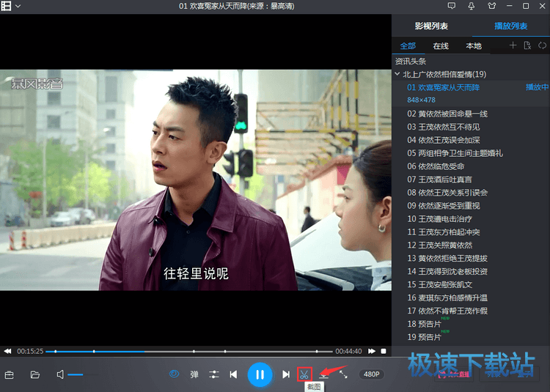Open the 资讯头条 playlist entry
Image resolution: width=550 pixels, height=392 pixels.
(x=411, y=62)
